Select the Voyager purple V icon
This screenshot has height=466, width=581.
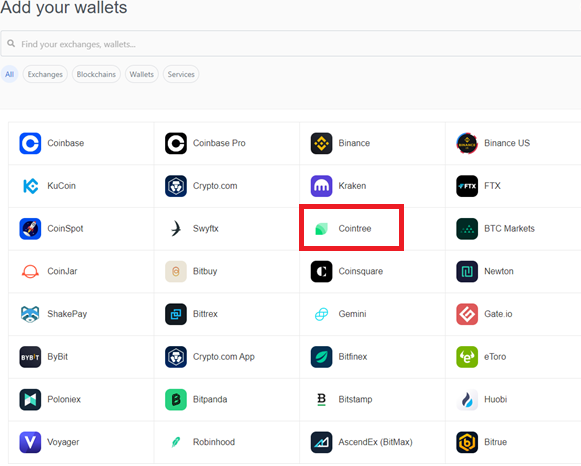[30, 442]
